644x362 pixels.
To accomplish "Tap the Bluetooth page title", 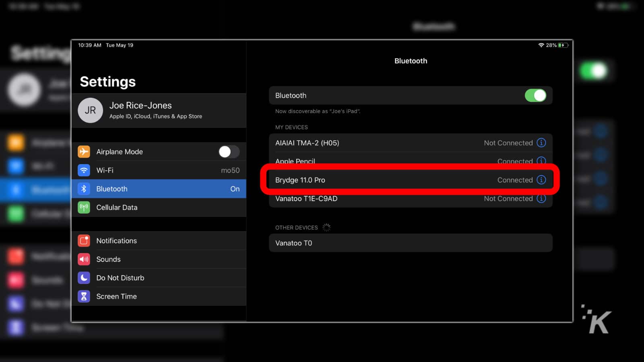I will [x=411, y=61].
